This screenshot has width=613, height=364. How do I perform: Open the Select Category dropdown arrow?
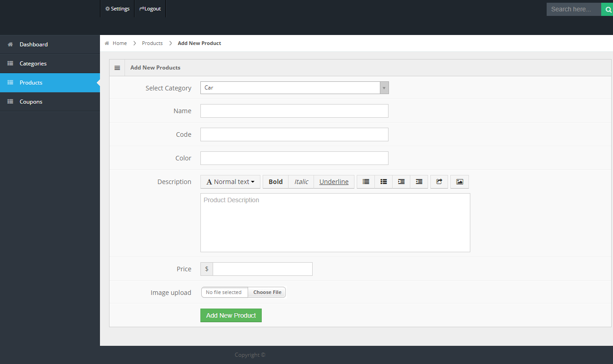point(384,88)
